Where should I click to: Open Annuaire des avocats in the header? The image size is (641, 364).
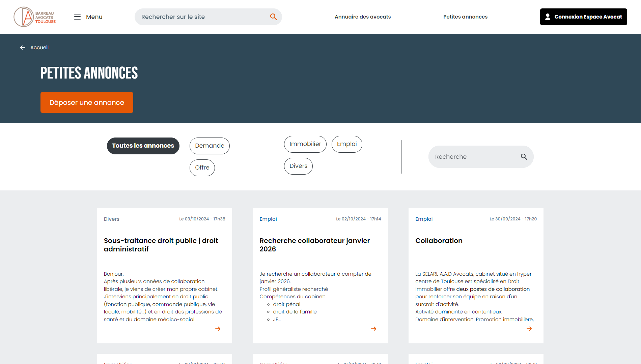pos(363,17)
